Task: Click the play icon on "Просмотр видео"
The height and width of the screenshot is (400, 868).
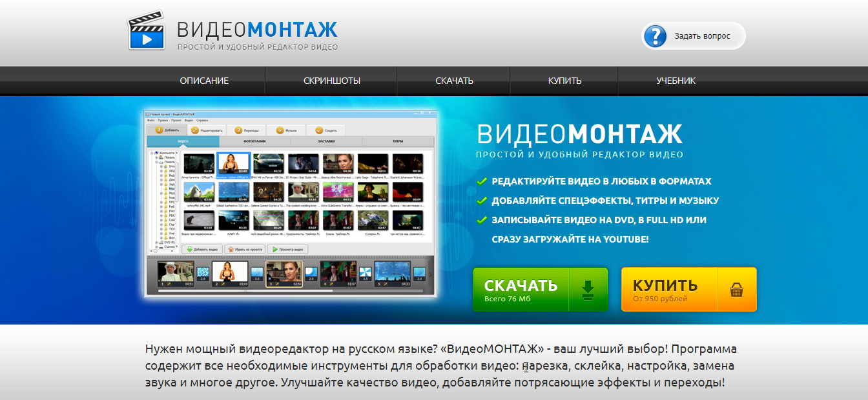Action: 275,249
